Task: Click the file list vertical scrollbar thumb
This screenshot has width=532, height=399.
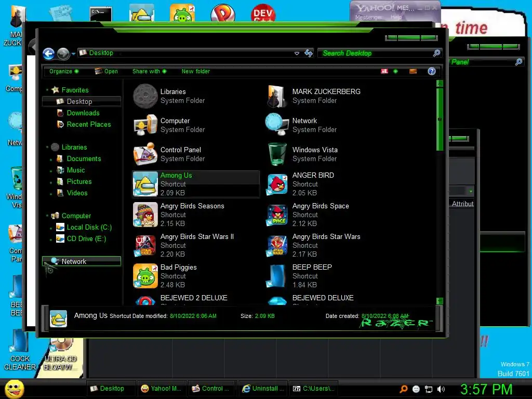Action: point(440,119)
